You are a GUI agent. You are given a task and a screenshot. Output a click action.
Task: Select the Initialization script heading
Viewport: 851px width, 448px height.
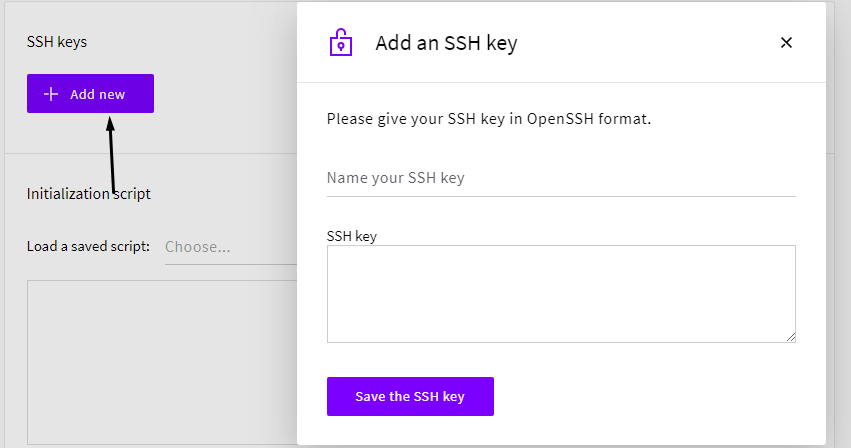(88, 194)
